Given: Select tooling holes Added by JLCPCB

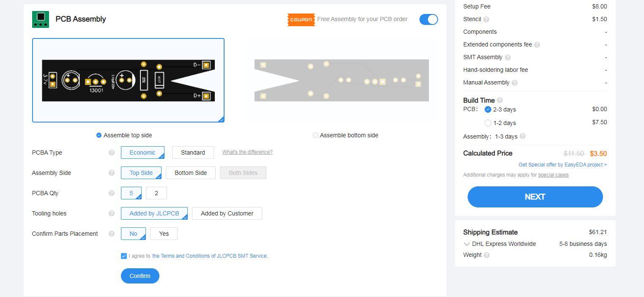Looking at the screenshot, I should (x=154, y=213).
